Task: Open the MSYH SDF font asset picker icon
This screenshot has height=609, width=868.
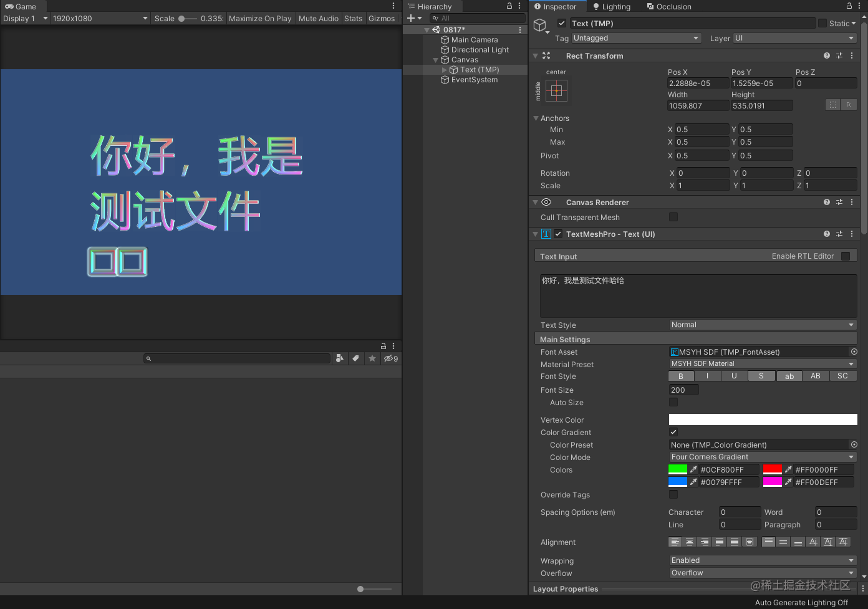Action: pos(854,352)
